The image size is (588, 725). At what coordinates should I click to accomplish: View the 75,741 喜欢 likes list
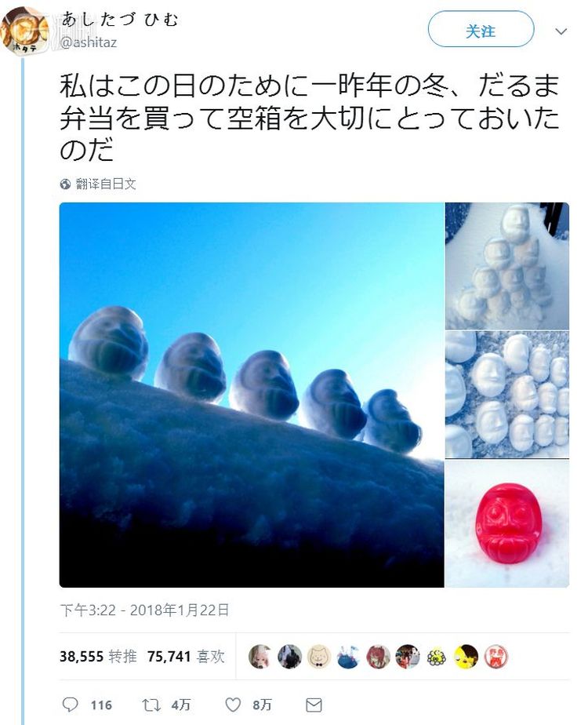pyautogui.click(x=186, y=656)
